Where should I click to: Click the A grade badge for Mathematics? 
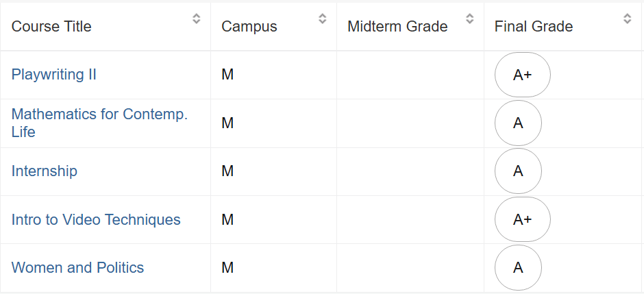click(x=518, y=123)
